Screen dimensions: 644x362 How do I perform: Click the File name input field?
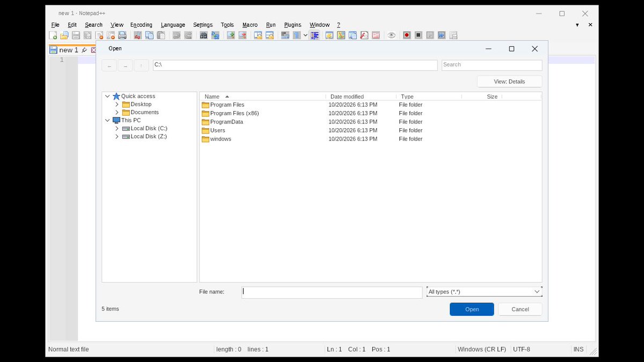(x=332, y=292)
